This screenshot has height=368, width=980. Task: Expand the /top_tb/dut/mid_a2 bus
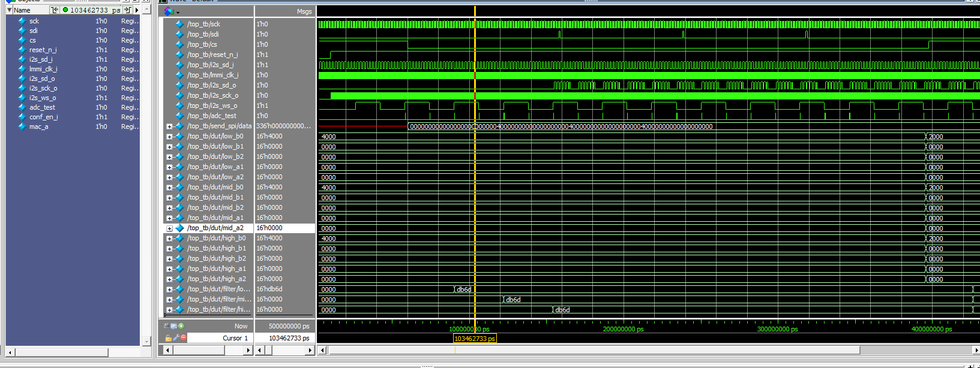pyautogui.click(x=169, y=228)
